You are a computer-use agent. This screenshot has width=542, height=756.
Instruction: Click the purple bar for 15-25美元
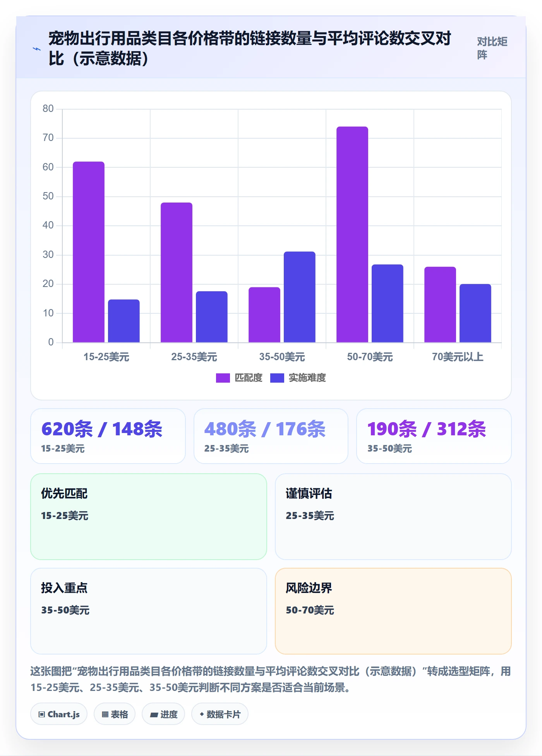(x=89, y=252)
